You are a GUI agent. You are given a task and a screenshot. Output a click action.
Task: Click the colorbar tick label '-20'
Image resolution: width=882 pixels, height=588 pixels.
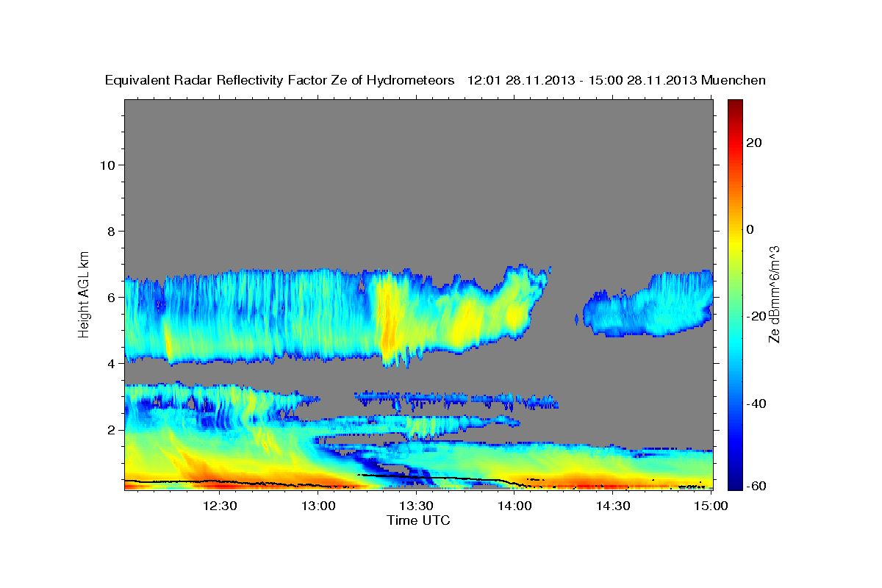755,316
